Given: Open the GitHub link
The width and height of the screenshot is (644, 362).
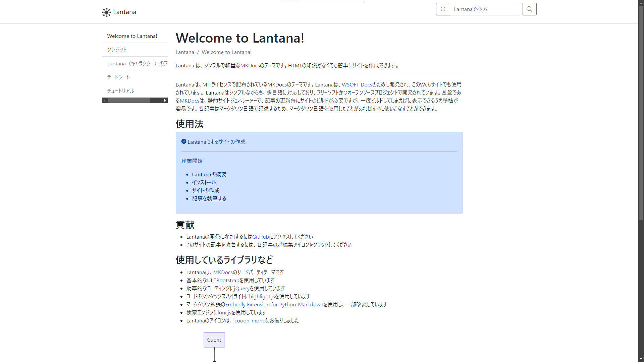Looking at the screenshot, I should click(260, 237).
